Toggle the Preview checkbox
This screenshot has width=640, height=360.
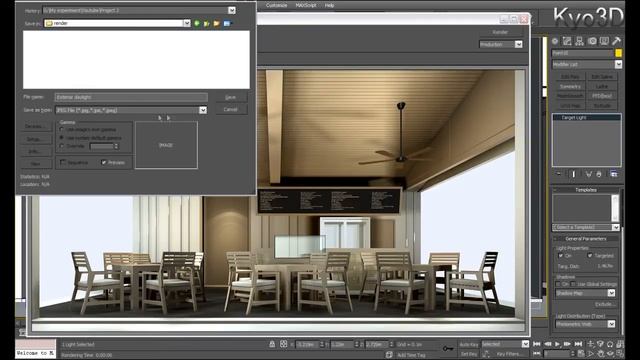point(104,162)
